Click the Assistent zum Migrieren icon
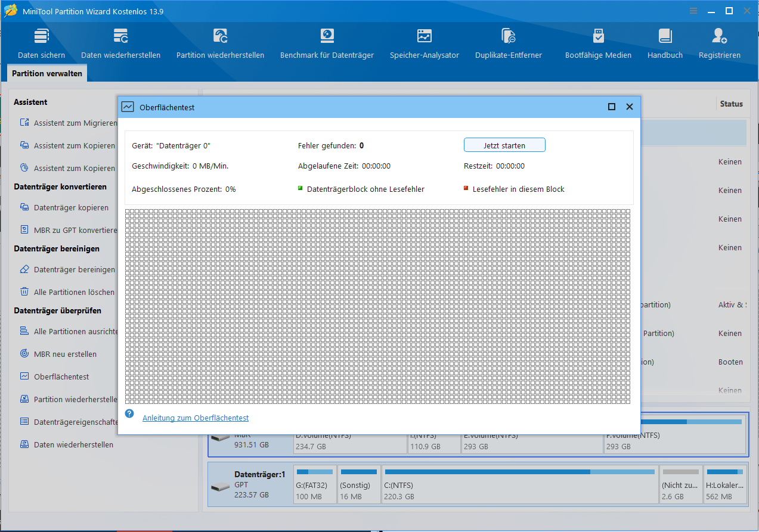Viewport: 759px width, 532px height. pos(24,123)
